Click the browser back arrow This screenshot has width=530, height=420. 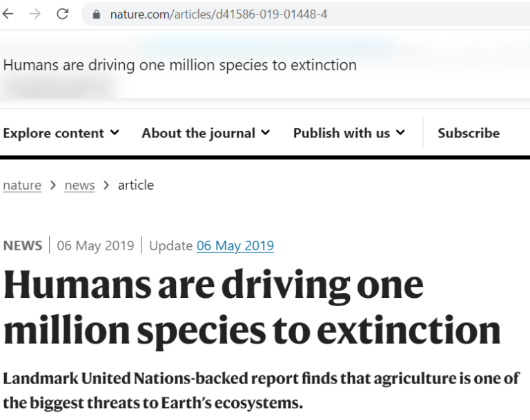8,14
